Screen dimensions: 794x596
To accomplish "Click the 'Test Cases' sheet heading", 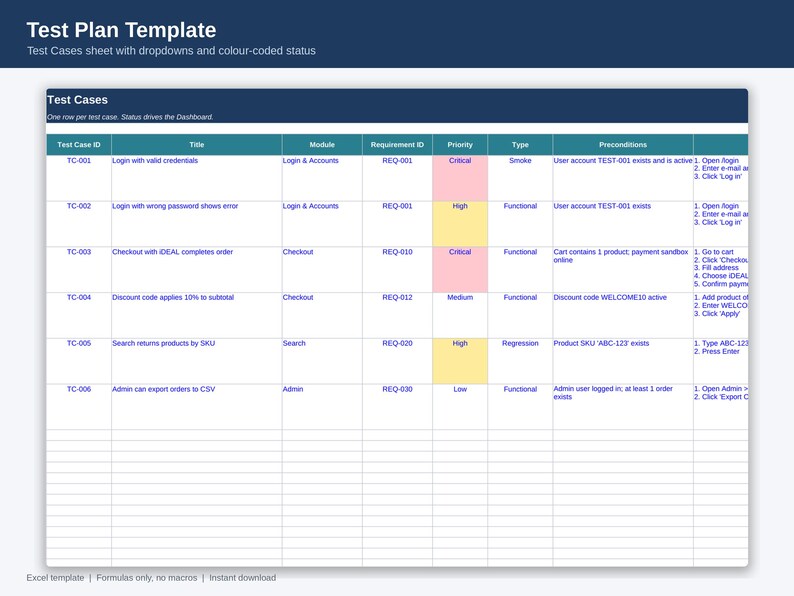I will point(77,100).
